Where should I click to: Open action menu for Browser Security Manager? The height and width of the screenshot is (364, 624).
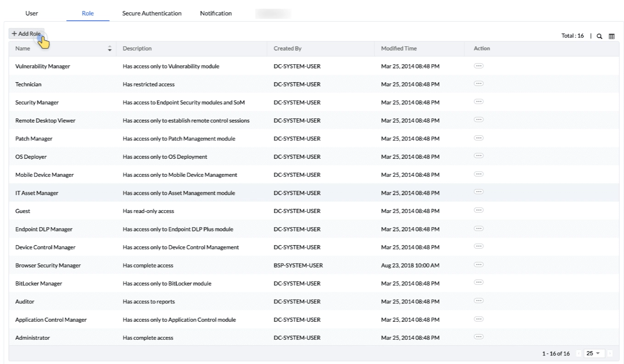click(x=479, y=265)
